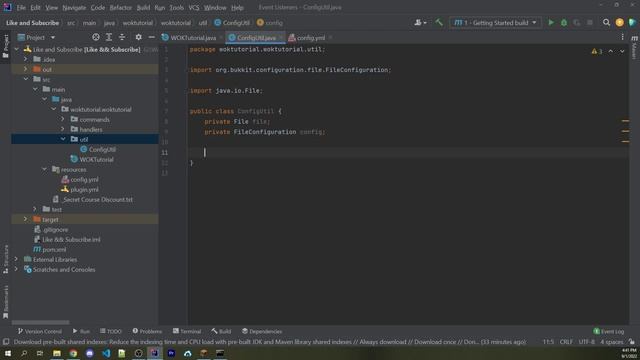Toggle tool window bars icon bottom-left
The height and width of the screenshot is (360, 640).
[x=6, y=342]
